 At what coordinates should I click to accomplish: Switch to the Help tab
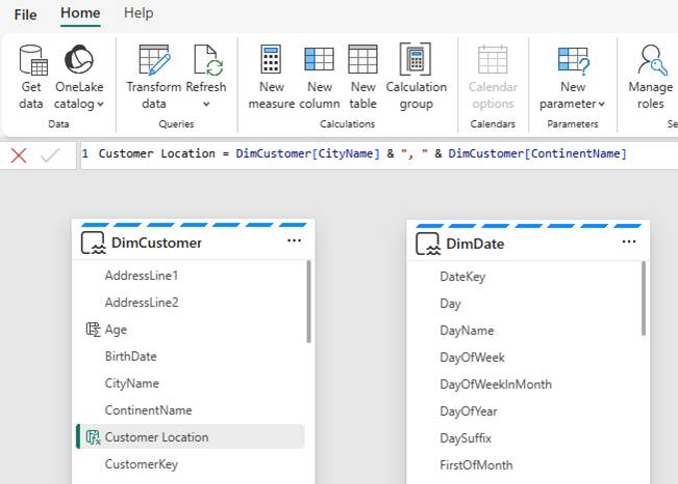138,13
